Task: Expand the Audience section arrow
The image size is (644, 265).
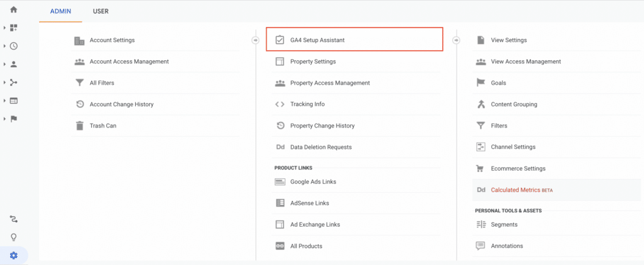Action: [x=4, y=64]
